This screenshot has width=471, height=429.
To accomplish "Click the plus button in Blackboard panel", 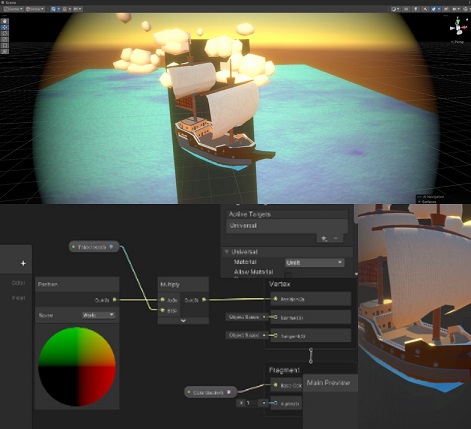I will (23, 263).
